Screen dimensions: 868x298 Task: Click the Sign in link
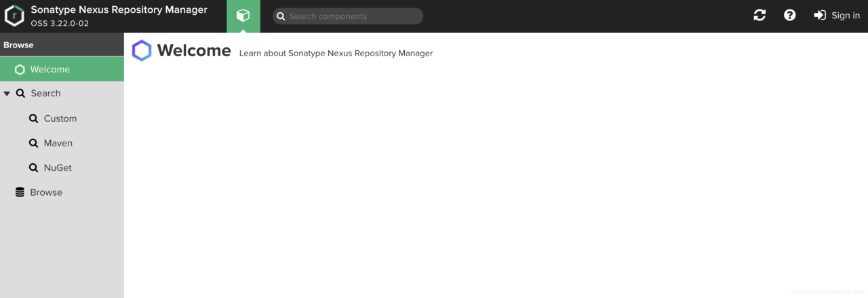845,16
